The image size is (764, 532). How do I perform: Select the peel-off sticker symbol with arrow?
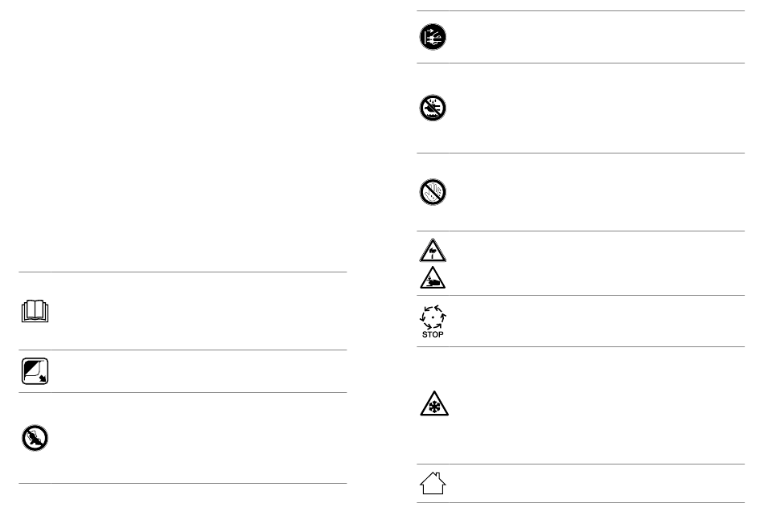click(35, 371)
